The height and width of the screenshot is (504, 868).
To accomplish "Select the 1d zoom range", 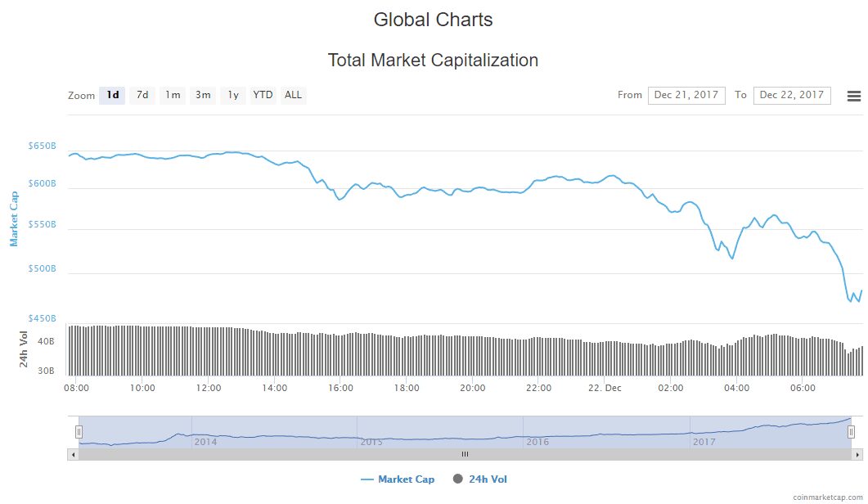I will point(112,95).
